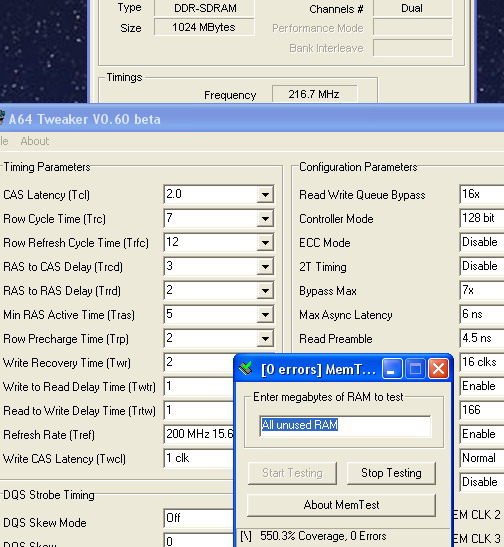This screenshot has width=504, height=547.
Task: Open the 16 clks combo box
Action: pyautogui.click(x=482, y=362)
